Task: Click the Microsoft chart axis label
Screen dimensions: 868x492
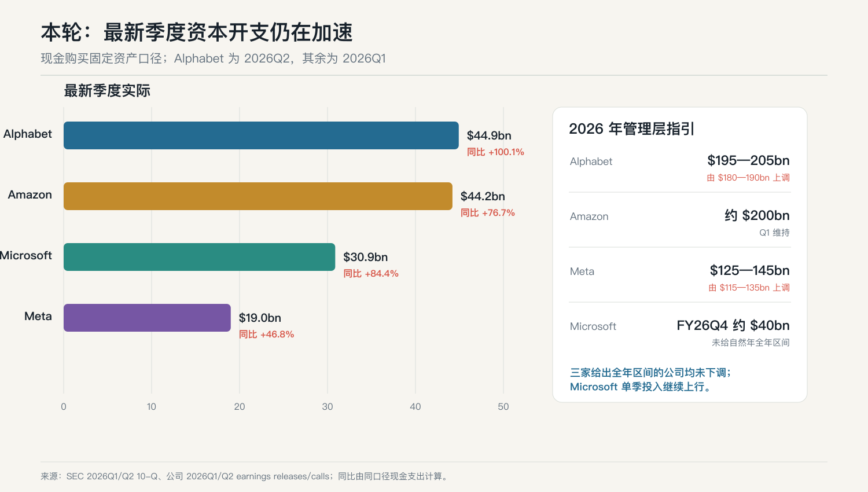Action: [26, 255]
